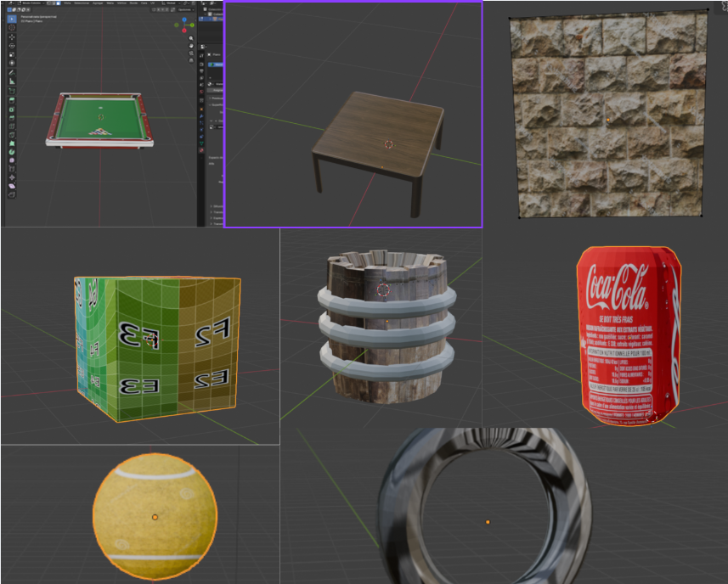Click the pan hand viewport button
The image size is (728, 584).
click(x=191, y=46)
